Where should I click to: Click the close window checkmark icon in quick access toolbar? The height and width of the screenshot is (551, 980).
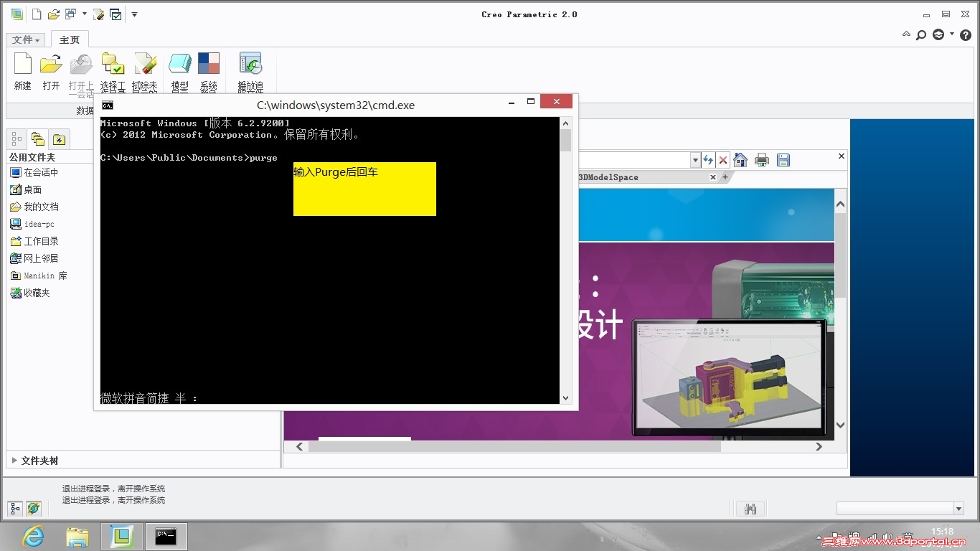(x=116, y=14)
